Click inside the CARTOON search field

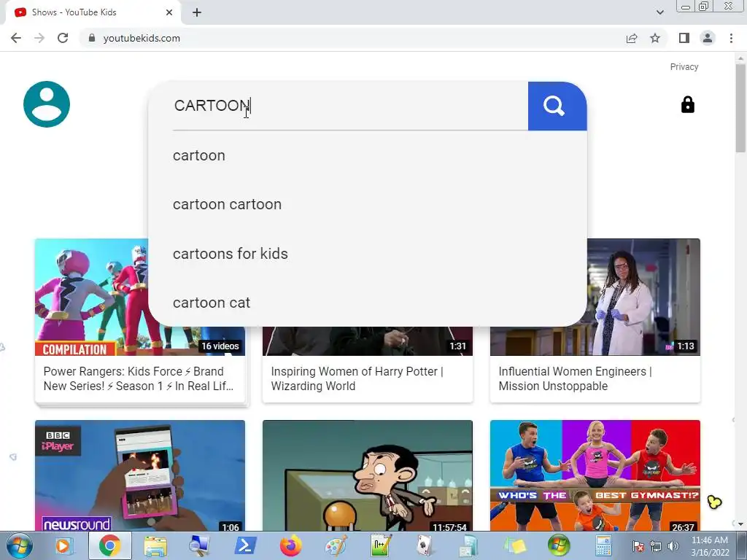[x=350, y=106]
